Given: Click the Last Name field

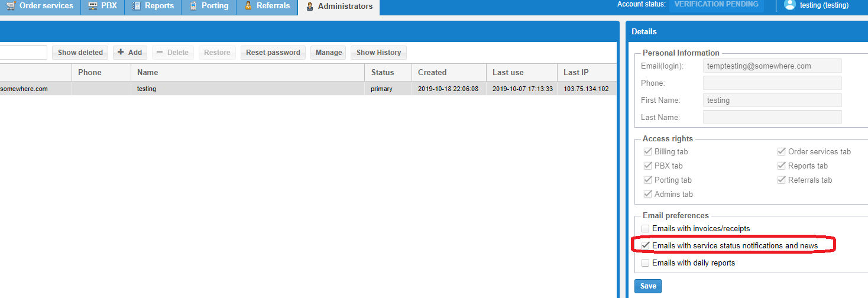Looking at the screenshot, I should coord(772,117).
